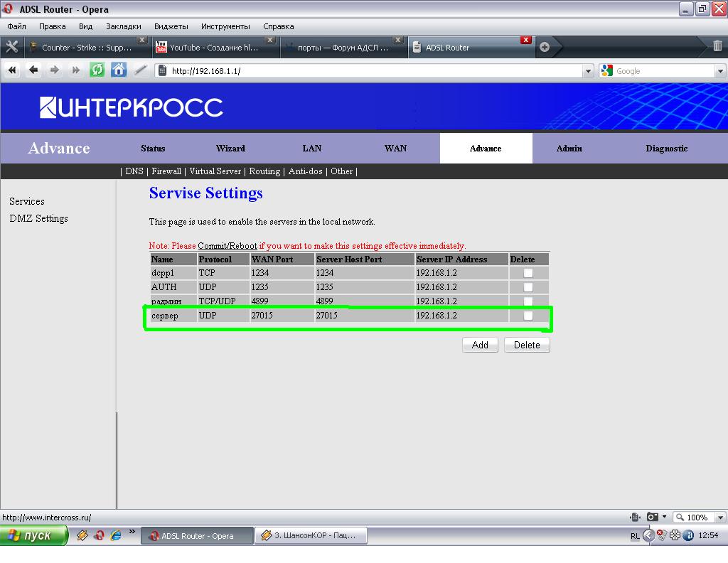728x563 pixels.
Task: Click the Google search field
Action: (x=665, y=71)
